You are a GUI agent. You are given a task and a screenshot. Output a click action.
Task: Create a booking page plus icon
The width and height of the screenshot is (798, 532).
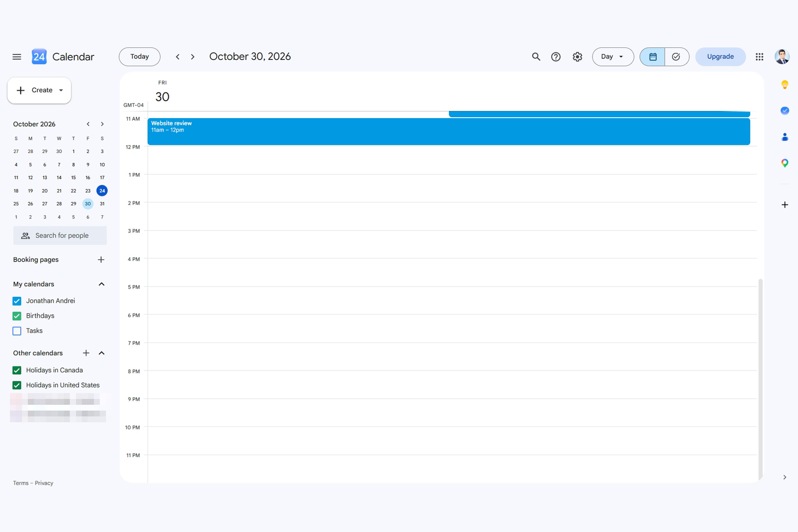pyautogui.click(x=101, y=260)
